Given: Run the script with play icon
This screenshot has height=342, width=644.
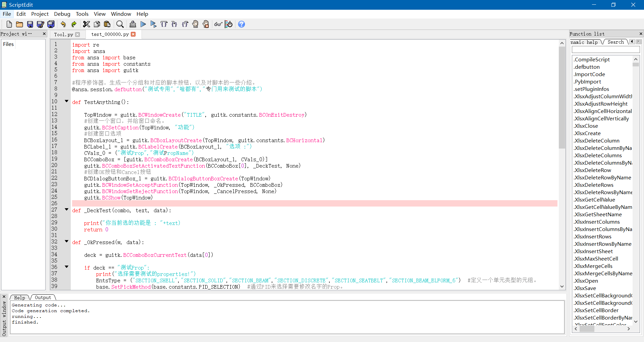Looking at the screenshot, I should click(x=143, y=24).
